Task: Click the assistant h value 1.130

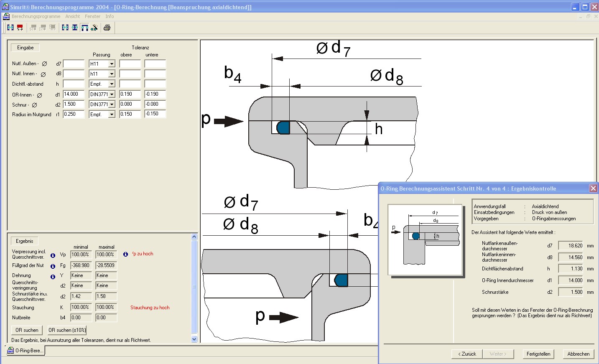Action: (x=571, y=269)
